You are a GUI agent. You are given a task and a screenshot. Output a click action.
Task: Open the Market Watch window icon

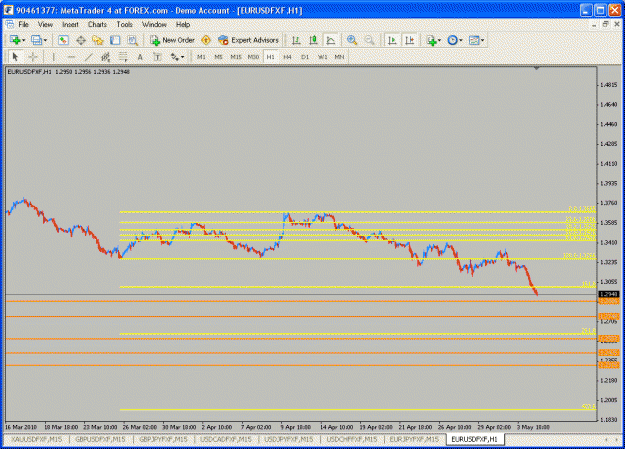pyautogui.click(x=63, y=40)
